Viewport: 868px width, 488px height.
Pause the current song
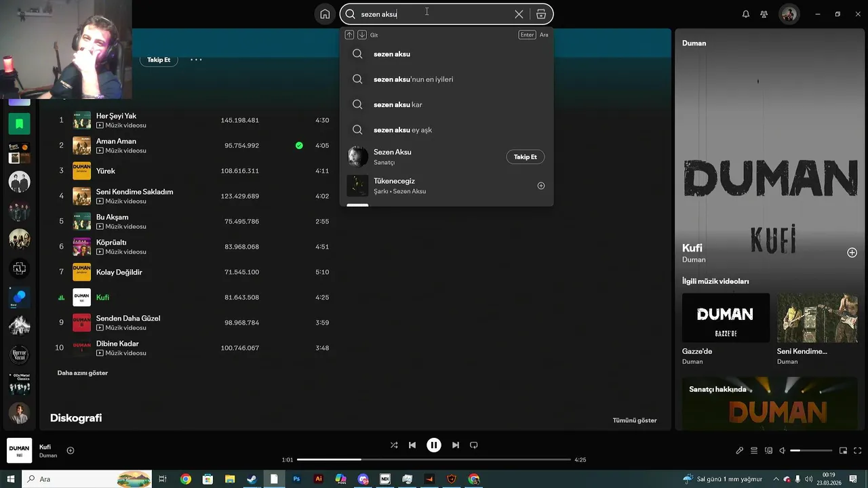click(434, 445)
